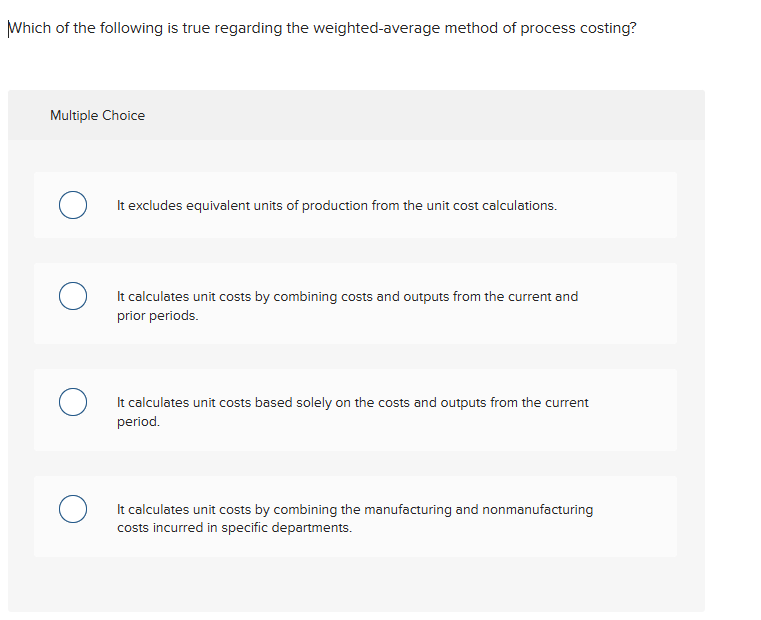
Task: Select the radio button for 'excludes equivalent units'
Action: coord(71,206)
